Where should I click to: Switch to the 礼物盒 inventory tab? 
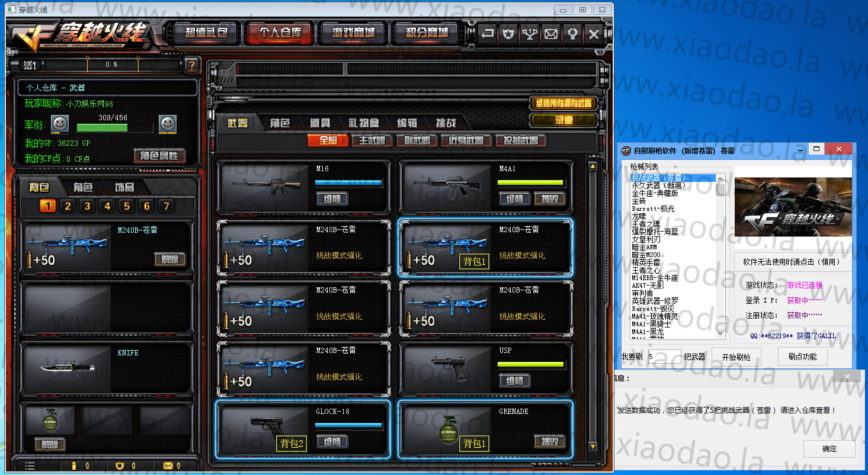click(x=363, y=123)
